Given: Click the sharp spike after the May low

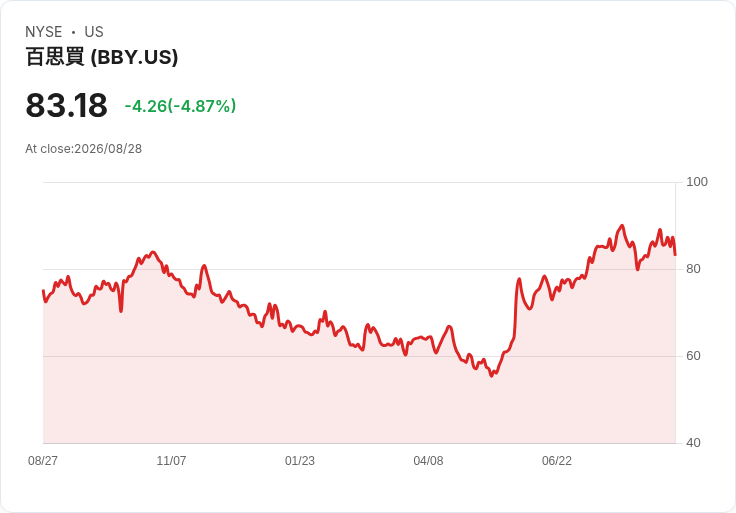Looking at the screenshot, I should (519, 279).
